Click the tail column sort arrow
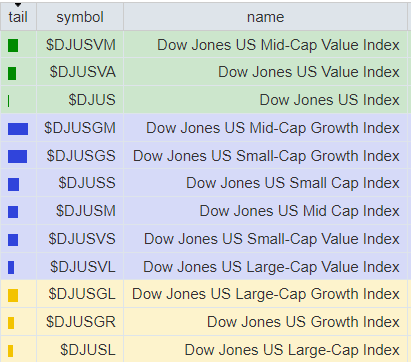411x362 pixels. click(x=18, y=5)
